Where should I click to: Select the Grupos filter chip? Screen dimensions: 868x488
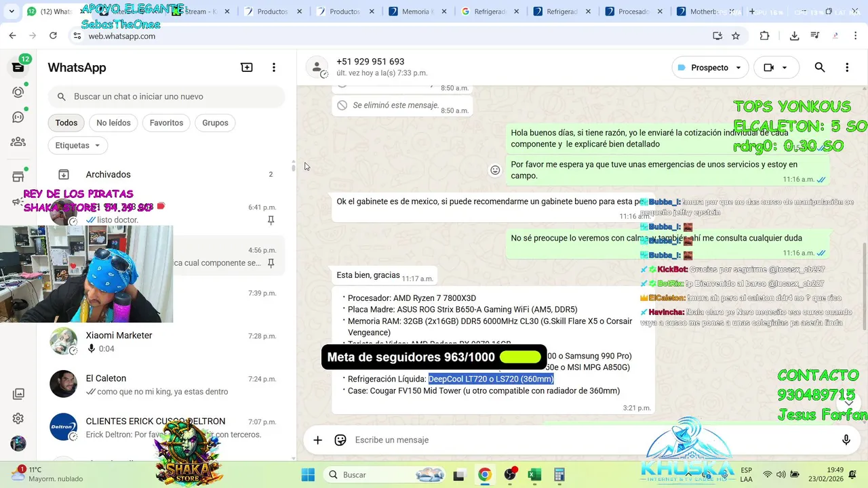pyautogui.click(x=215, y=123)
